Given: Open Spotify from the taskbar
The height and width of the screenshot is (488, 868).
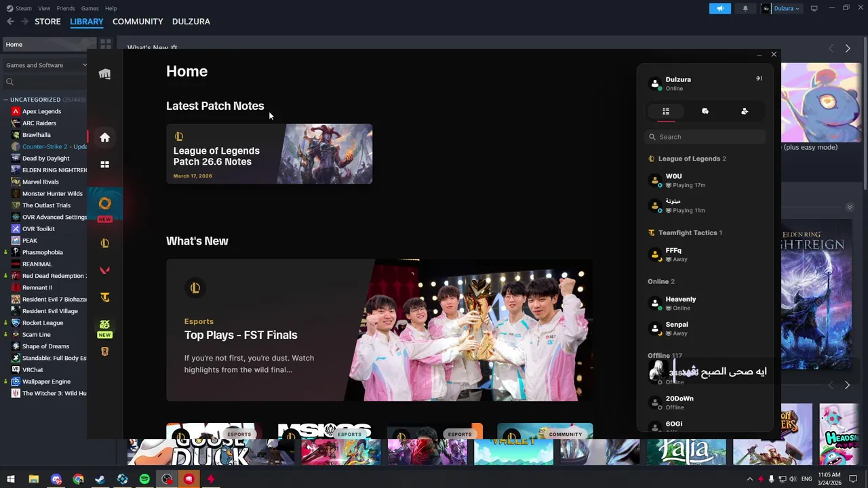Looking at the screenshot, I should point(144,479).
